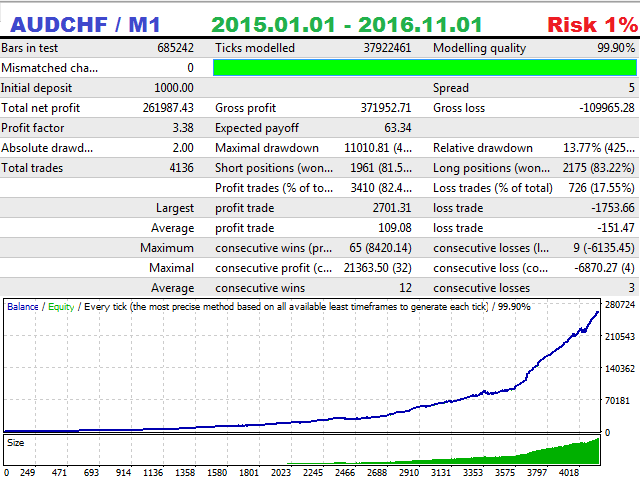
Task: Click Largest profit trade value 2701.31
Action: pyautogui.click(x=392, y=208)
